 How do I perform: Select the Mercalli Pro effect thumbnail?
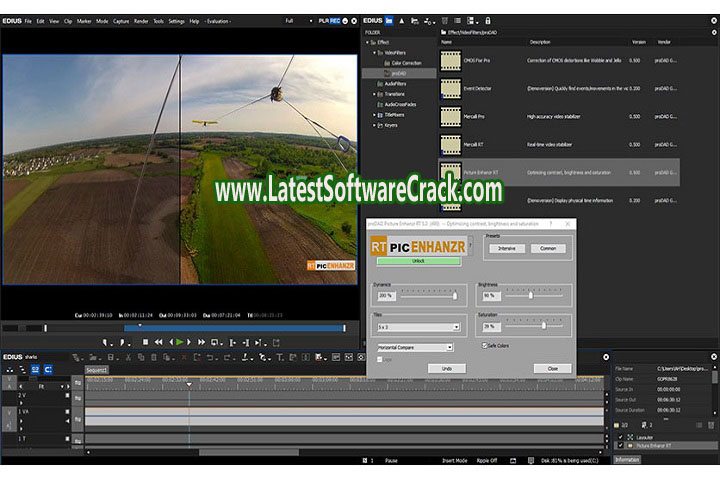pos(450,117)
